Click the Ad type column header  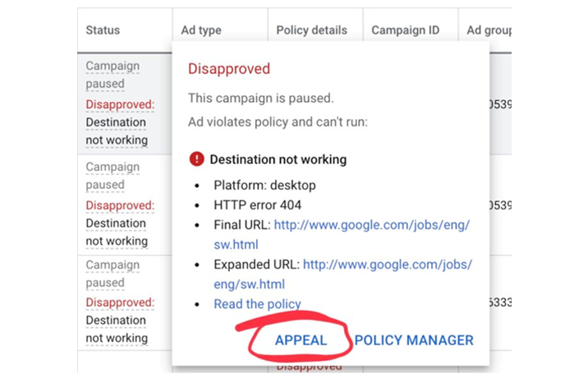point(201,30)
